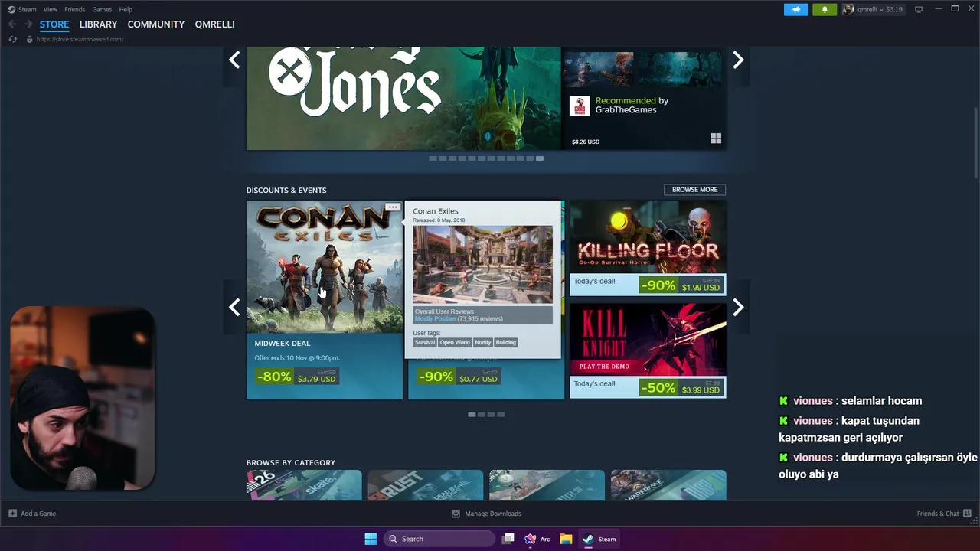Click the Manage Downloads label

pos(493,514)
